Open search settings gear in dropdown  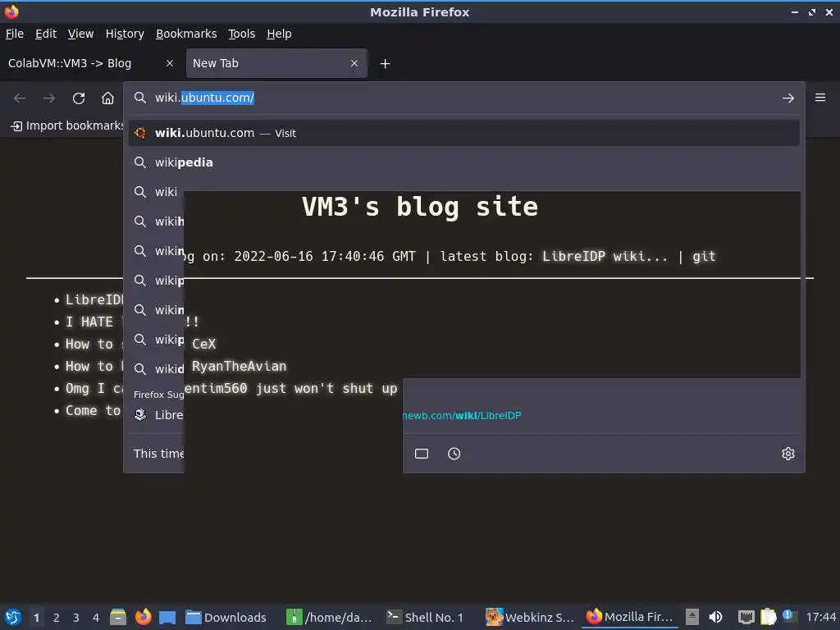788,454
